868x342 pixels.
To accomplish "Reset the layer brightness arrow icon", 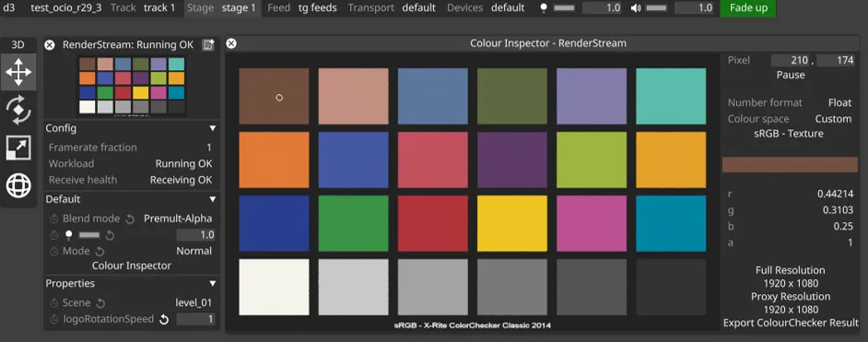I will tap(110, 235).
